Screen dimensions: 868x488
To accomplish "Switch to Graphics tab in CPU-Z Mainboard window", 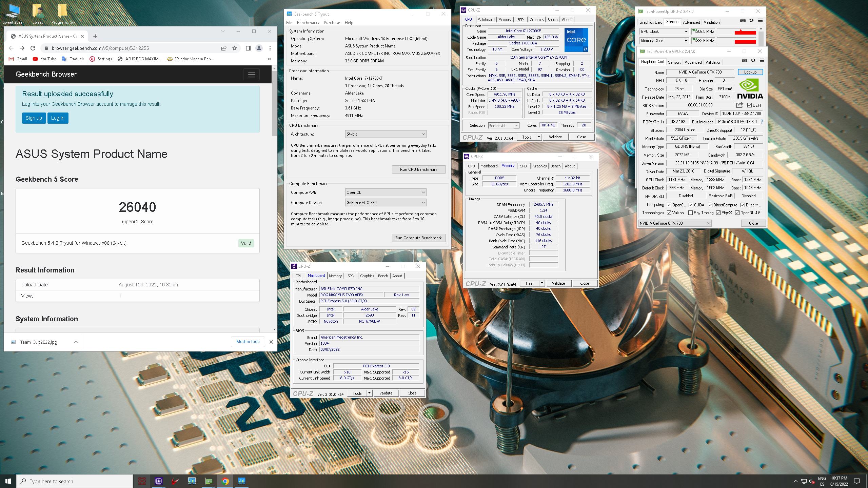I will [367, 276].
